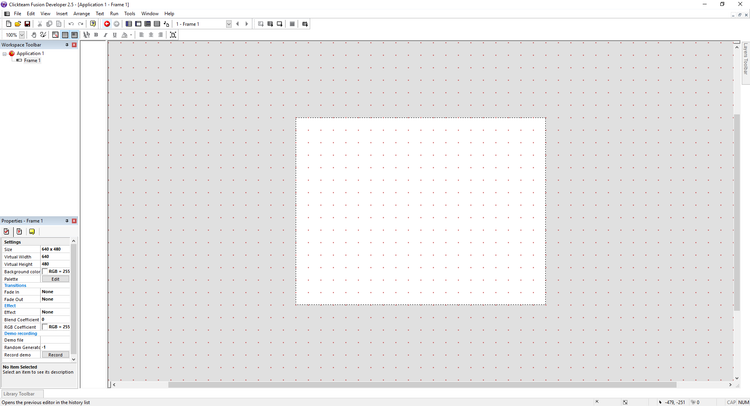Open the Run menu
This screenshot has height=406, width=750.
(114, 14)
